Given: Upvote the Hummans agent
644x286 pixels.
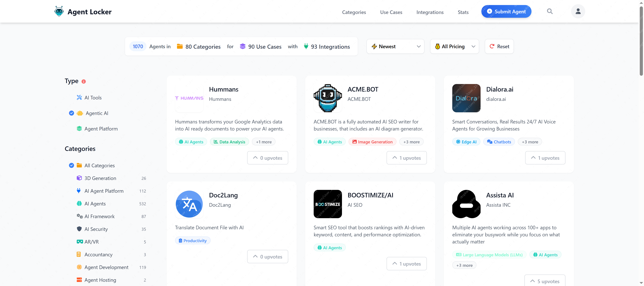Looking at the screenshot, I should (x=267, y=158).
